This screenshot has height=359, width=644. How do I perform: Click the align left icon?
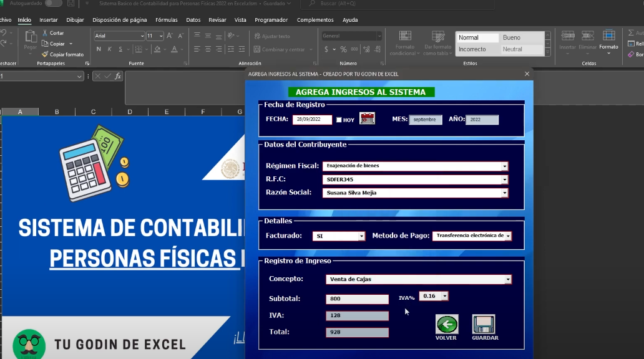pos(197,49)
